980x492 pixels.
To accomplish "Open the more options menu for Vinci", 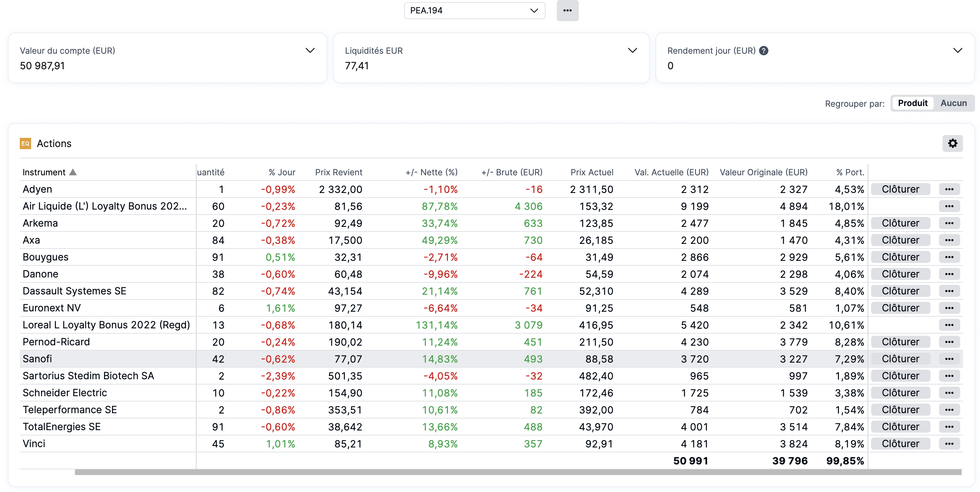I will [x=949, y=443].
